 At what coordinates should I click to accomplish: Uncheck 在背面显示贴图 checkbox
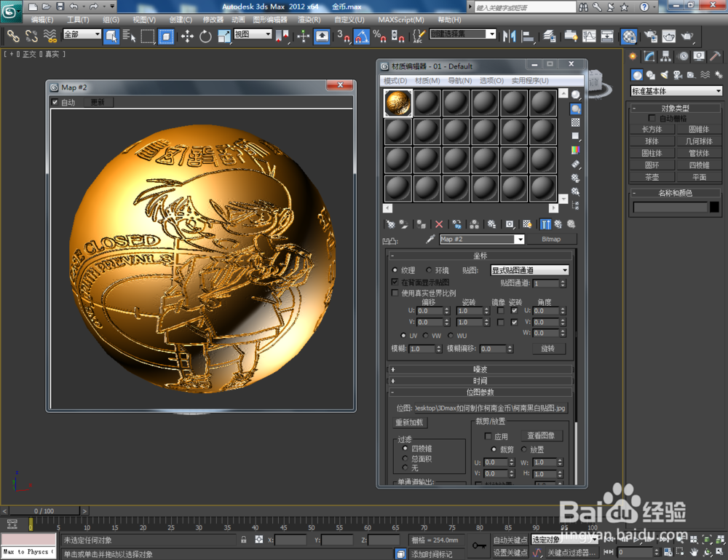click(394, 281)
